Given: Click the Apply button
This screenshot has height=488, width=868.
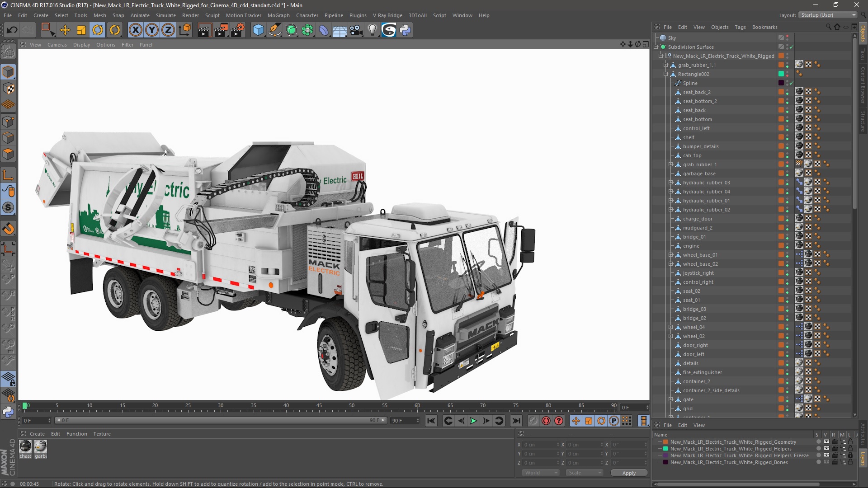Looking at the screenshot, I should tap(629, 473).
